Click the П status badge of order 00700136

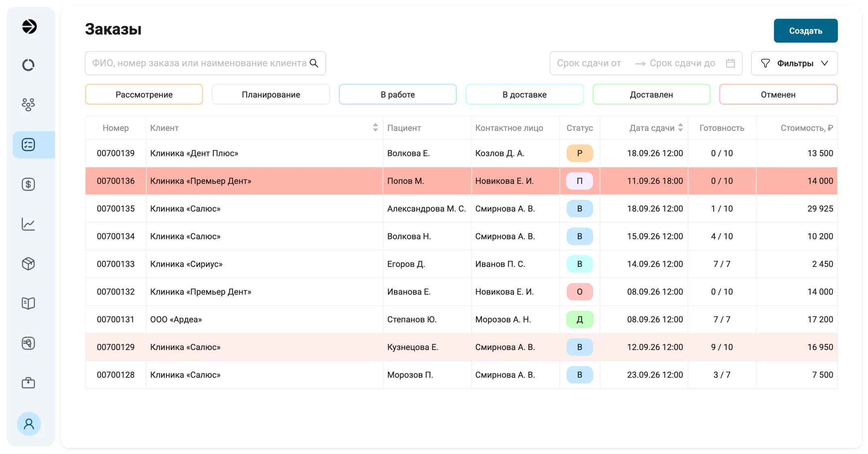pyautogui.click(x=579, y=181)
